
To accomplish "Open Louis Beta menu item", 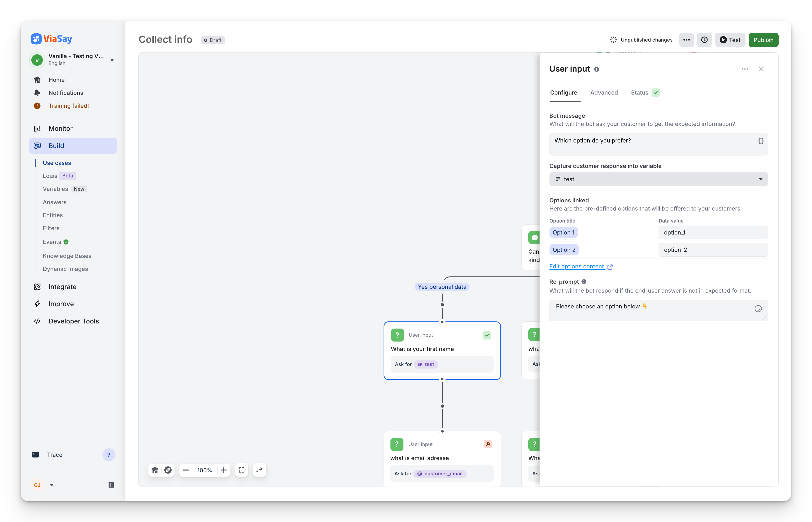I will (x=60, y=176).
